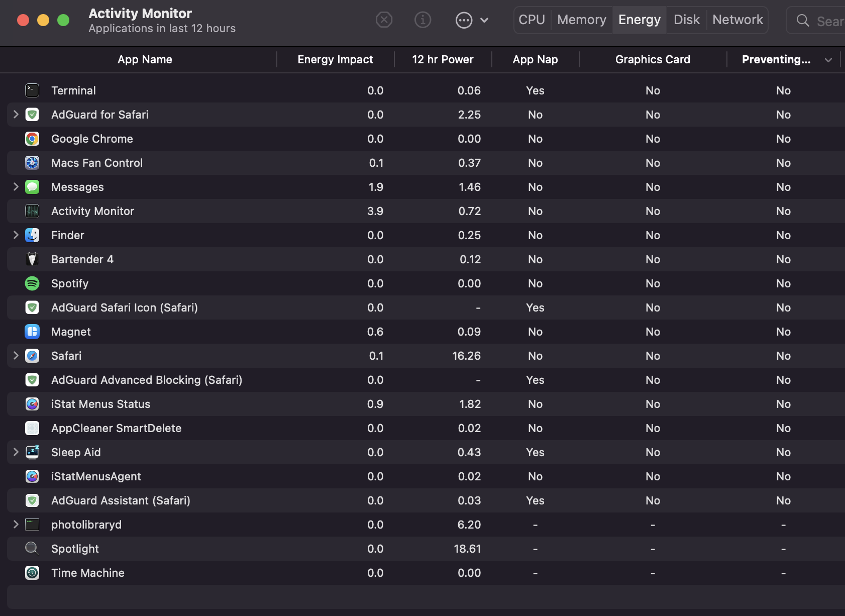Click the Magnet app icon

pyautogui.click(x=32, y=332)
